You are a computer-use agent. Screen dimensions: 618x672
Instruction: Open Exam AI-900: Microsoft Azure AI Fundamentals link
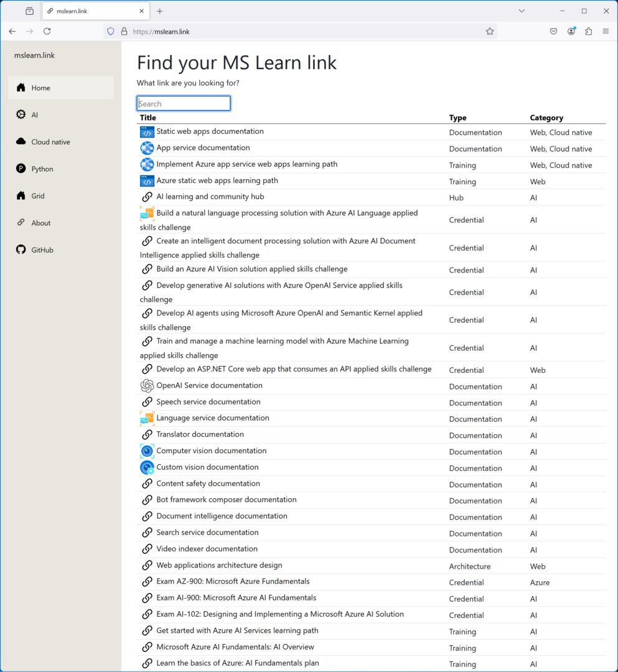(x=236, y=597)
